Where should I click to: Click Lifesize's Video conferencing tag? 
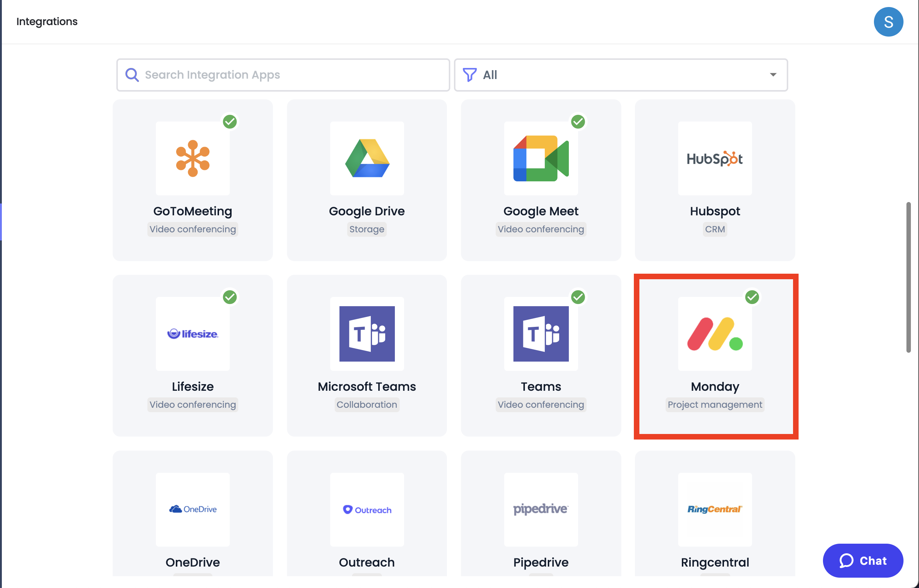[x=193, y=404]
